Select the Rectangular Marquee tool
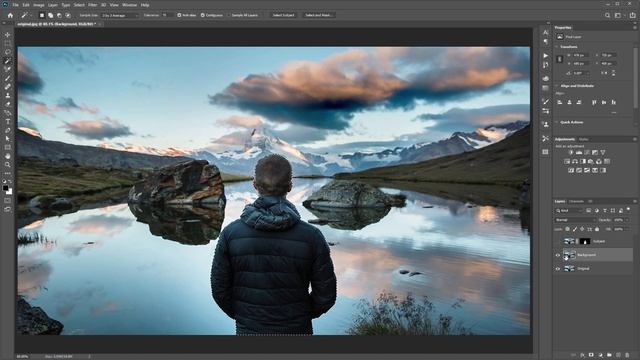Image resolution: width=640 pixels, height=360 pixels. click(8, 43)
